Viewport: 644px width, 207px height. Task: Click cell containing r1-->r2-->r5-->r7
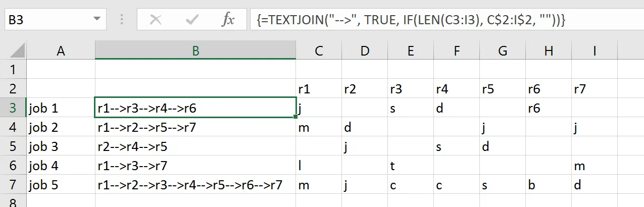point(195,127)
